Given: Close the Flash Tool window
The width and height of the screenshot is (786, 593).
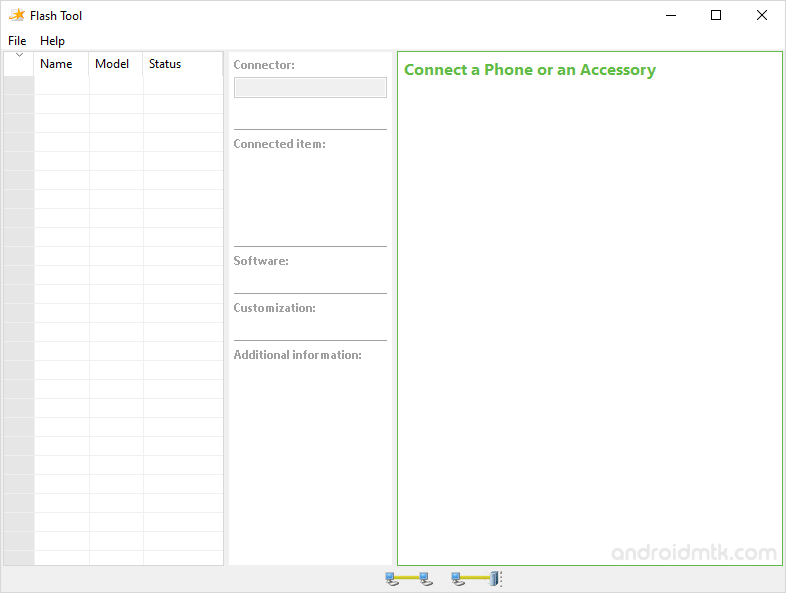Looking at the screenshot, I should [761, 16].
